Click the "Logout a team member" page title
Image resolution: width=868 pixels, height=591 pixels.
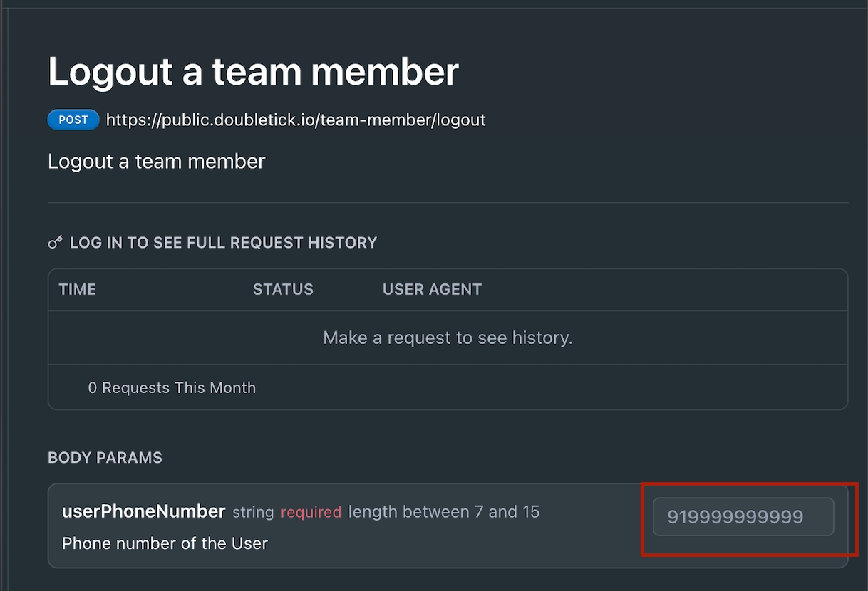[253, 71]
